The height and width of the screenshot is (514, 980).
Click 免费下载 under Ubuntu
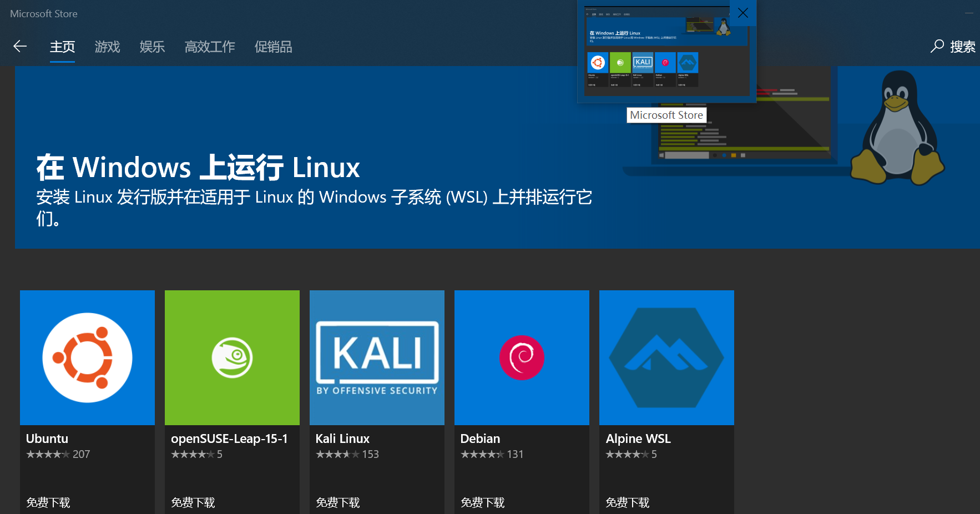click(x=48, y=502)
